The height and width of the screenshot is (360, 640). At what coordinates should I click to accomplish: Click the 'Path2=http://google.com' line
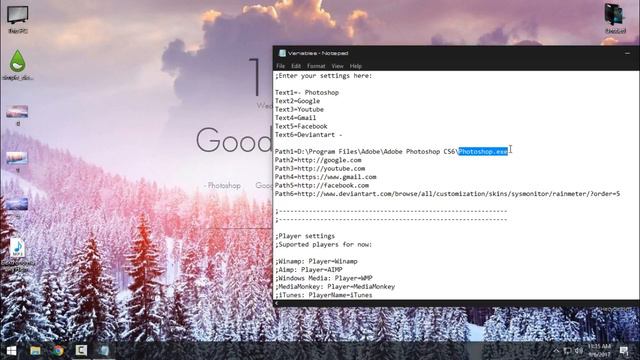pos(318,160)
